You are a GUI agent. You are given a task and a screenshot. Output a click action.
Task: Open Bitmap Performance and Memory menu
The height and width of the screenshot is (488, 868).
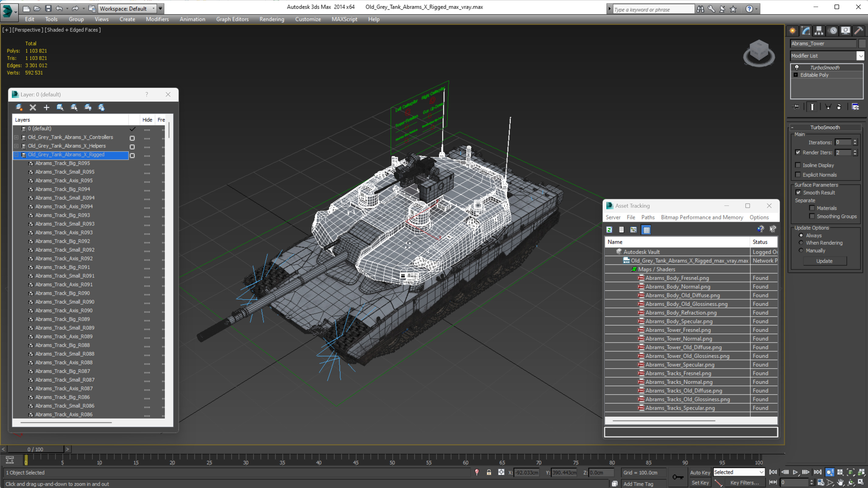(x=702, y=217)
